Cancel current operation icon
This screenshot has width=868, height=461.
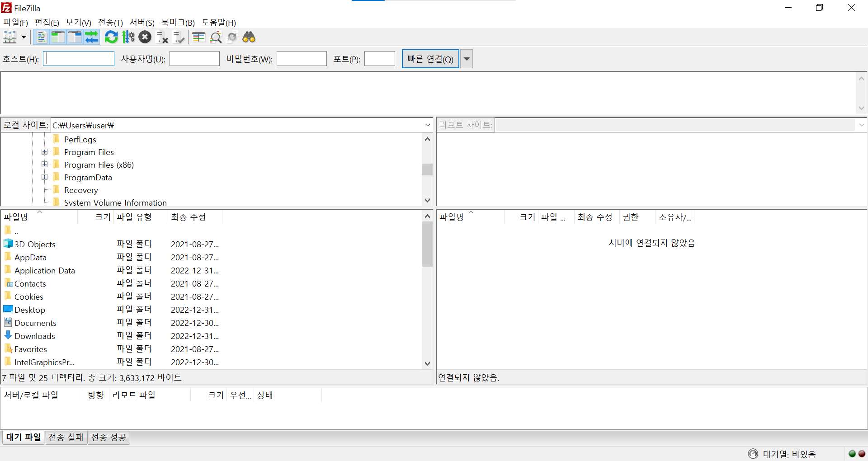[145, 37]
